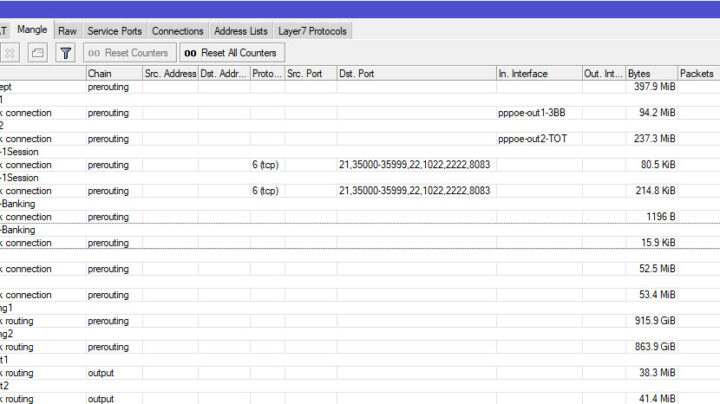Click the disable (X) toolbar icon
This screenshot has width=720, height=404.
point(10,52)
